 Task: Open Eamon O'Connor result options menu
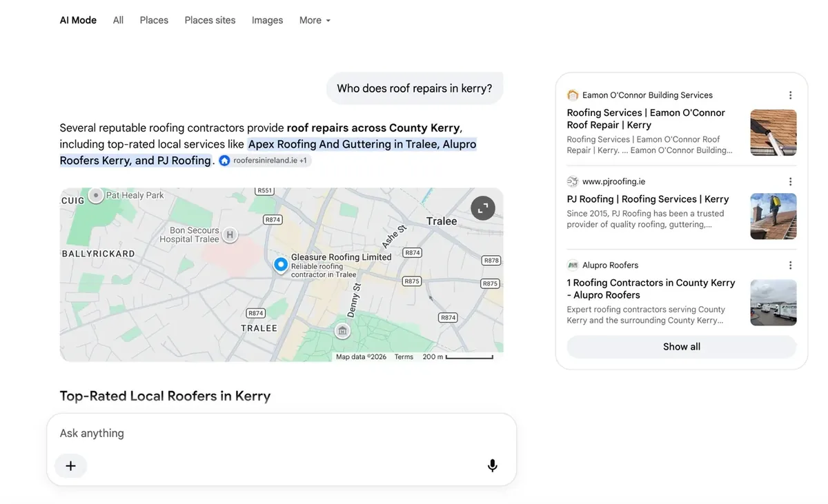(x=790, y=95)
